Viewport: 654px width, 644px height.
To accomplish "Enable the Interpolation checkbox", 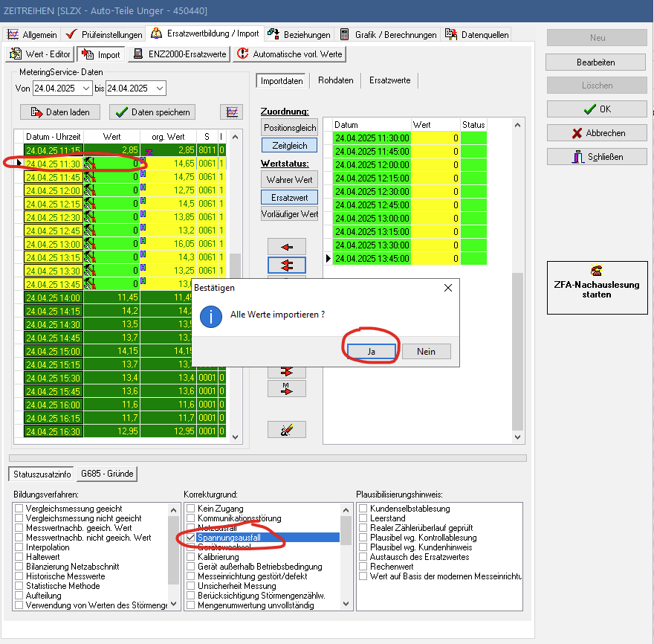I will 19,547.
